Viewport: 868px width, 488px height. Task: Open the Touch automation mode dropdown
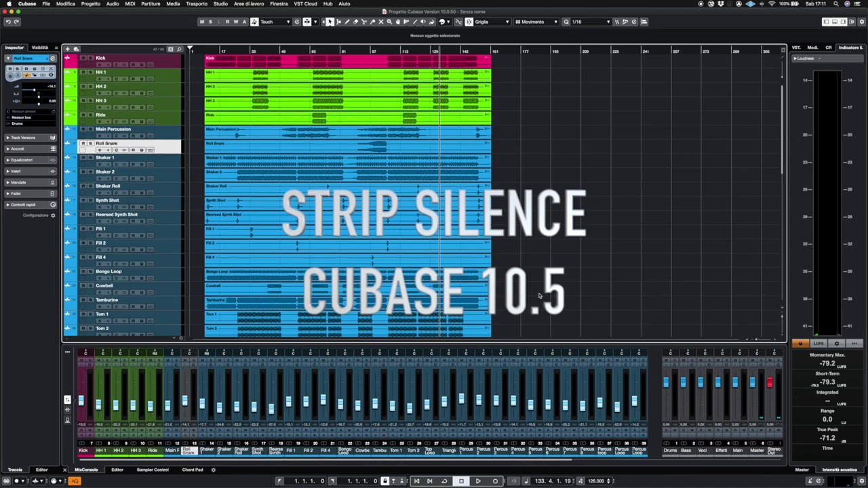coord(275,22)
